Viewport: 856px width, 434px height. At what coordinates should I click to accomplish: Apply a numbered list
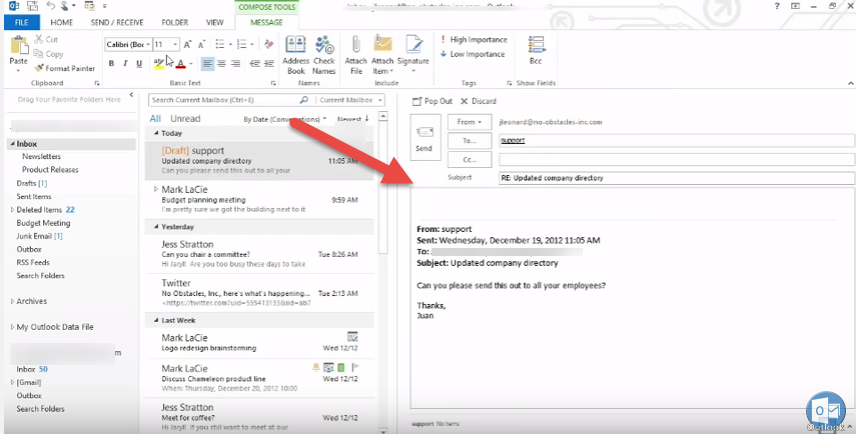(x=241, y=44)
